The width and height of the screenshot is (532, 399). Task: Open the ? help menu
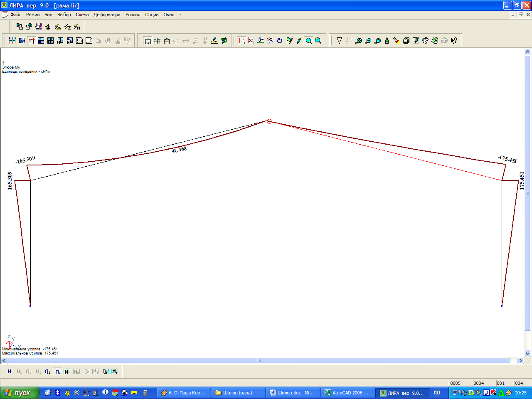(x=180, y=15)
